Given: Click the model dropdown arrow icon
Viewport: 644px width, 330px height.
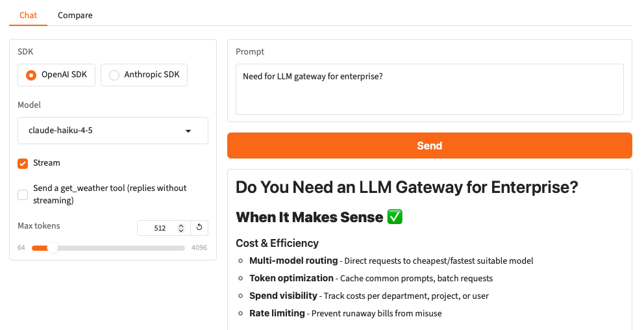Looking at the screenshot, I should [x=188, y=131].
